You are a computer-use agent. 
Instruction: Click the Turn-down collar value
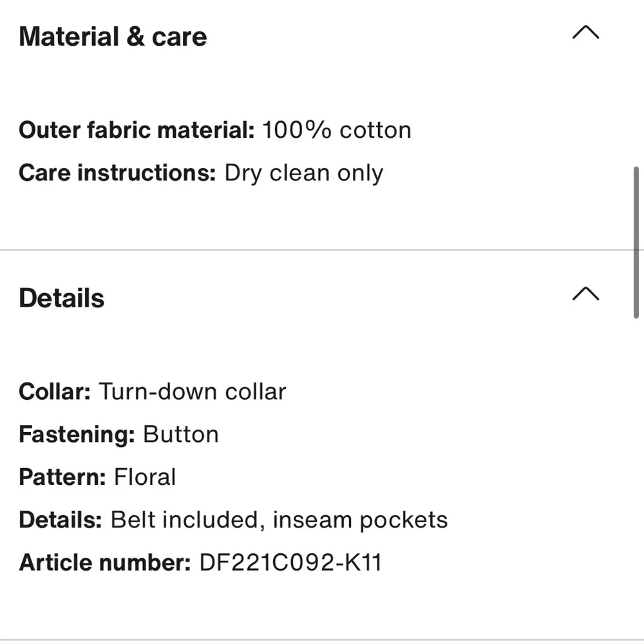coord(192,392)
